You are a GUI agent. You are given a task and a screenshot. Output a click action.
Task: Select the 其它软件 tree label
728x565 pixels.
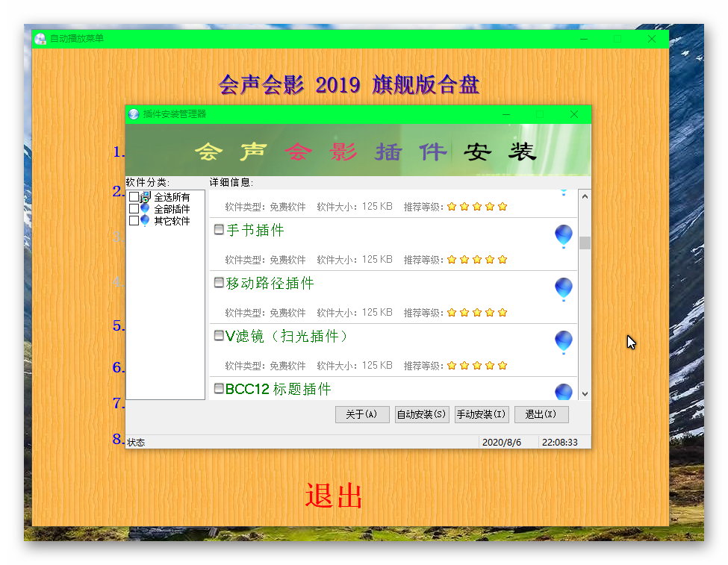point(172,221)
